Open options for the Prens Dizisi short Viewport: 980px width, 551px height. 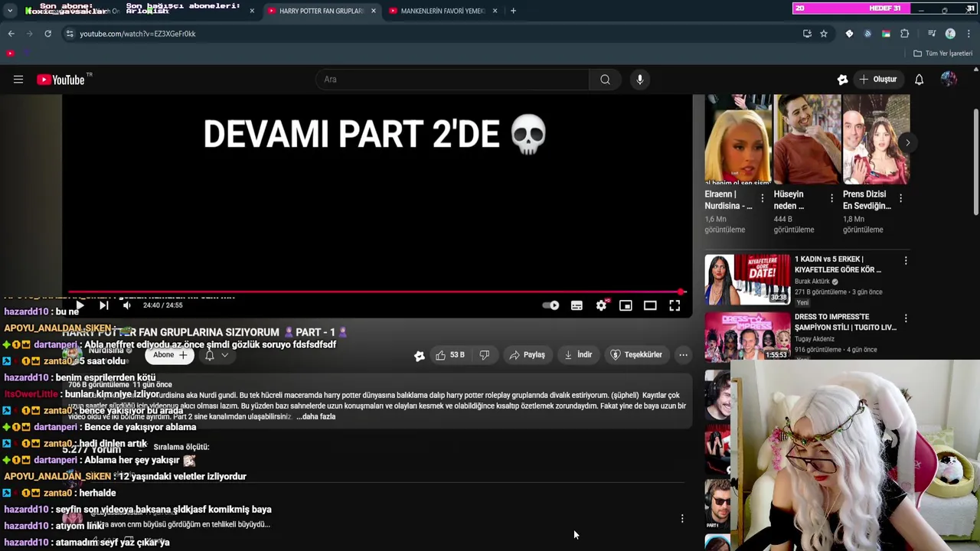900,198
